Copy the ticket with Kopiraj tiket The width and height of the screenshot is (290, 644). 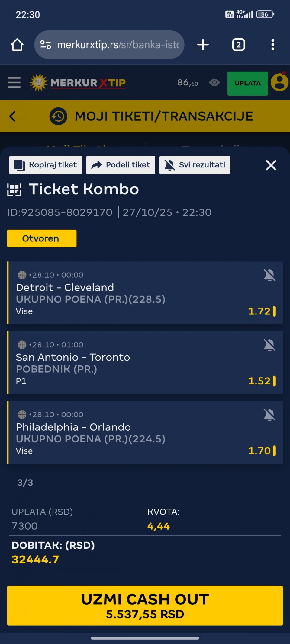[x=46, y=165]
